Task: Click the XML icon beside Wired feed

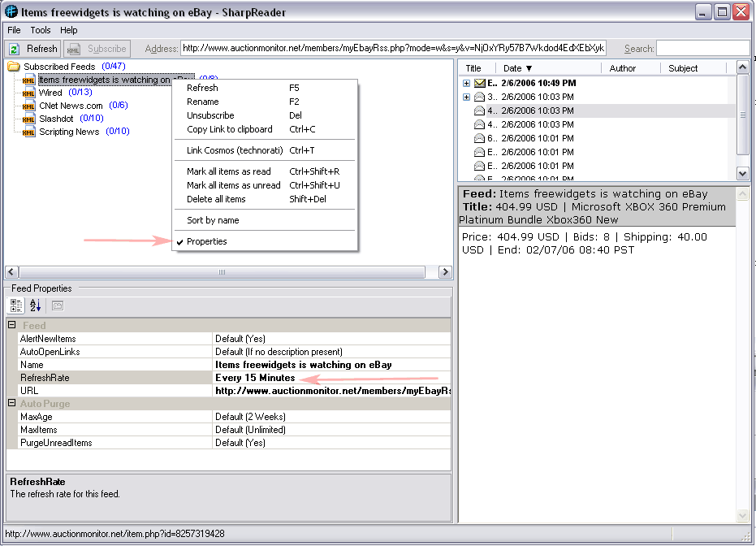Action: point(29,93)
